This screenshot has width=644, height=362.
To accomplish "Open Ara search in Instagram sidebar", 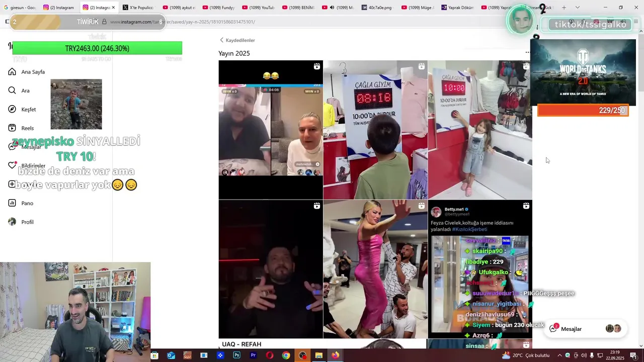I will [x=19, y=90].
